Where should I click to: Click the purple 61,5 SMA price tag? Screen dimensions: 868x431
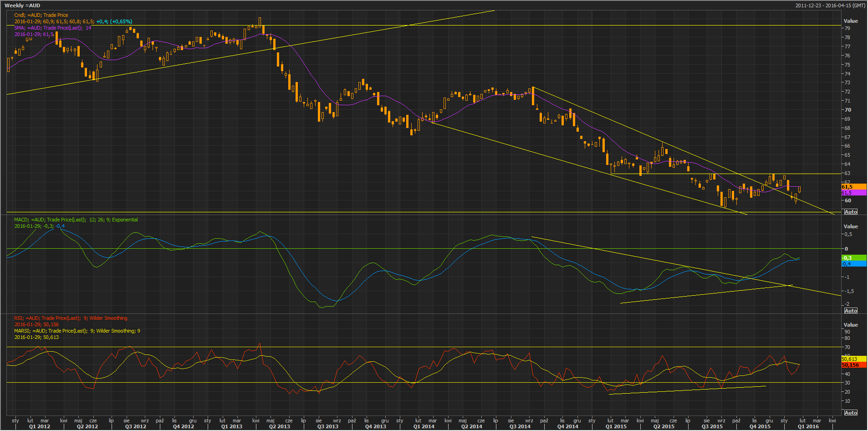(853, 193)
